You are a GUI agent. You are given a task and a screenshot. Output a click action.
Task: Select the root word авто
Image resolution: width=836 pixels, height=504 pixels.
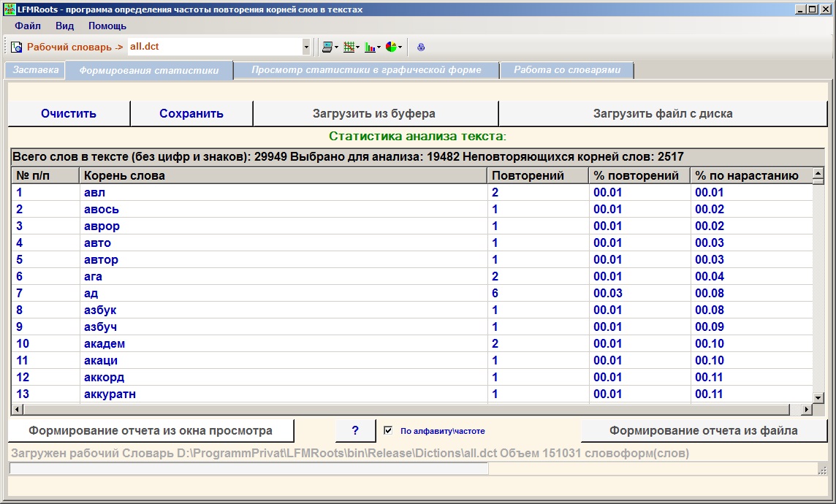coord(98,243)
